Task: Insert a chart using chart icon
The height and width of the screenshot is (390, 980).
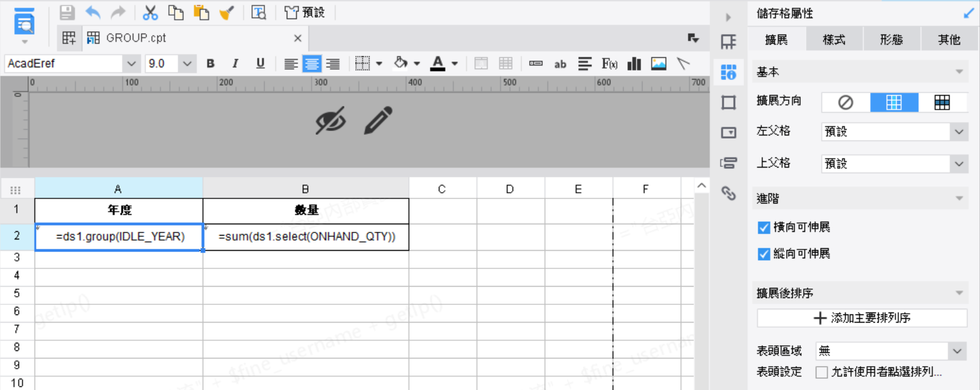Action: [x=634, y=64]
